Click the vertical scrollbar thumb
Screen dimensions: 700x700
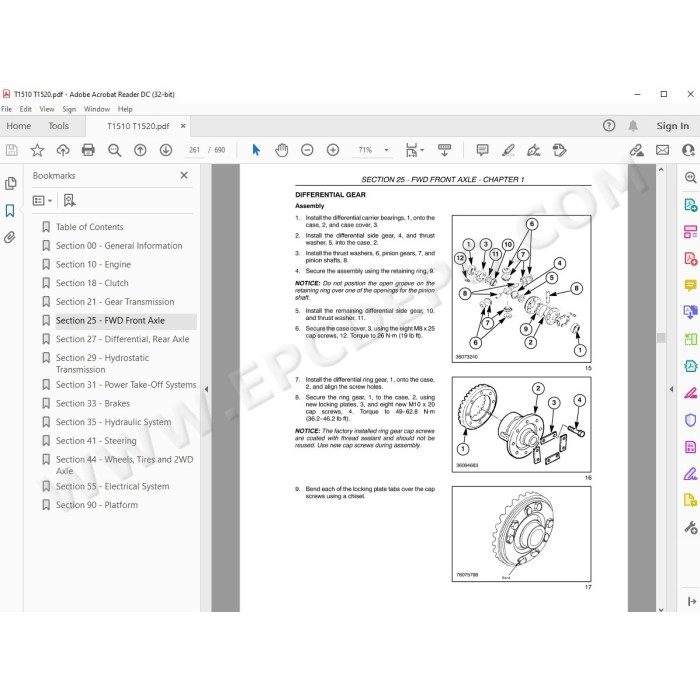pyautogui.click(x=661, y=338)
